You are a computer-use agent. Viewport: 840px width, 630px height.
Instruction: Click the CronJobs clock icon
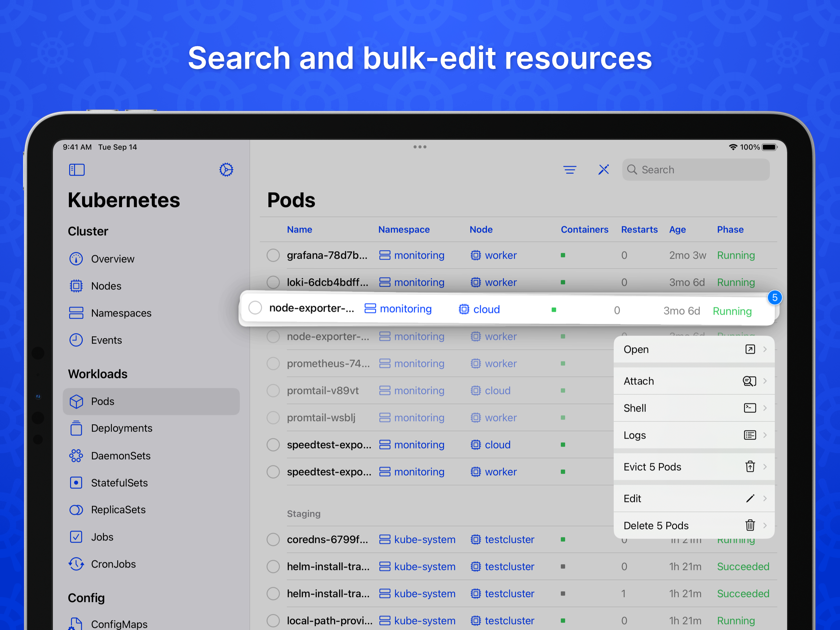tap(76, 564)
